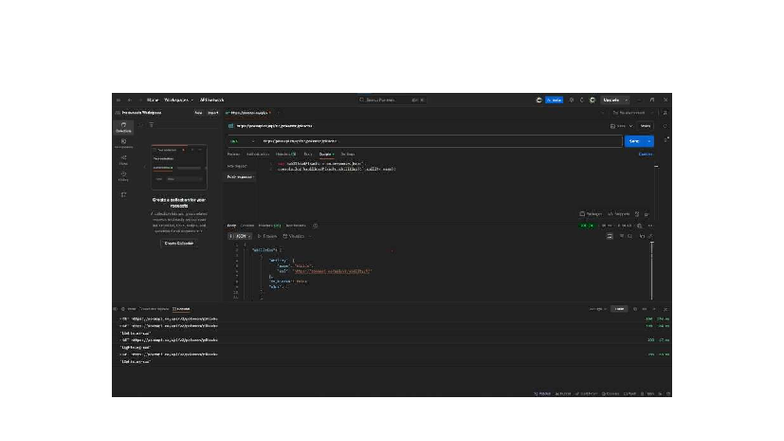Filter the response with the funnel icon
The image size is (784, 441).
click(x=622, y=236)
